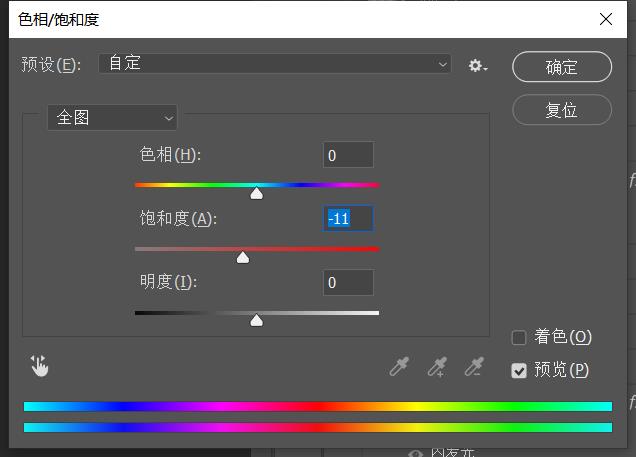Click the top color spectrum bar

[317, 406]
